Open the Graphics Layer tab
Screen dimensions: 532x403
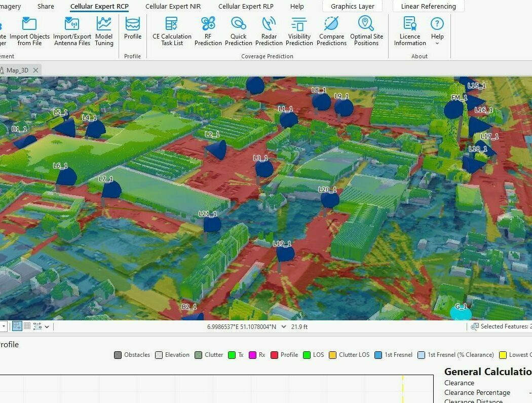click(353, 6)
